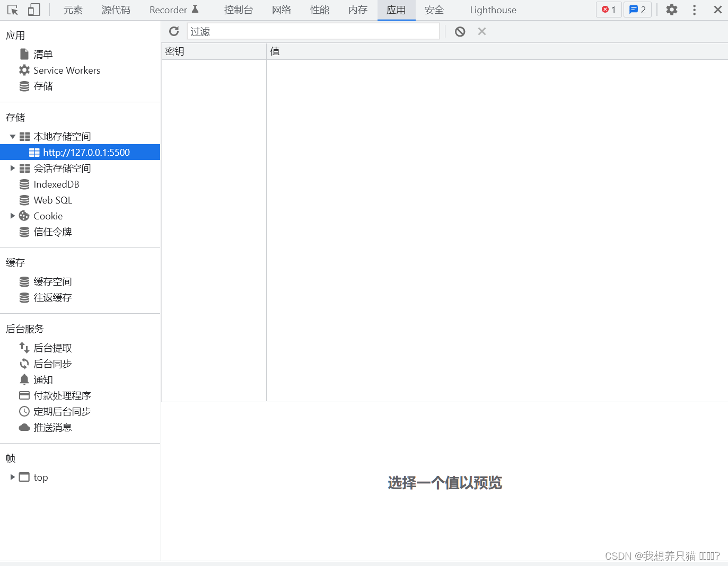Open the Web SQL label
The image size is (728, 566).
[53, 200]
